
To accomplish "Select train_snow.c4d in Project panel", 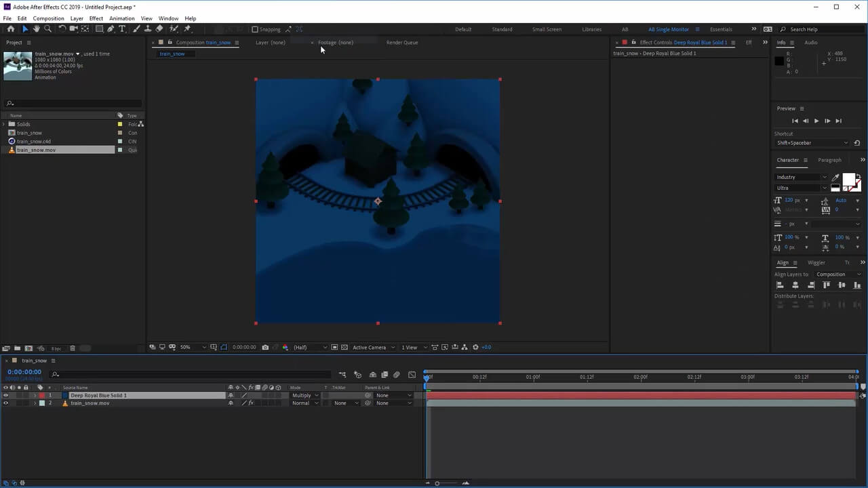I will pyautogui.click(x=34, y=142).
